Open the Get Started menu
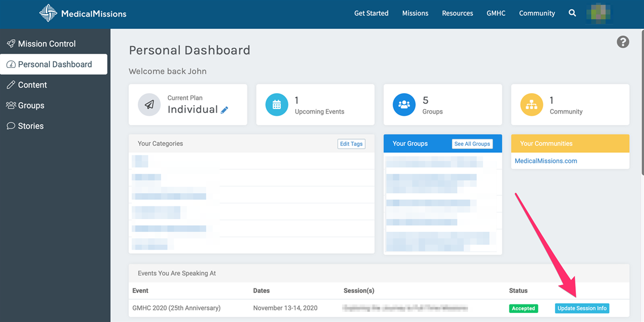 pyautogui.click(x=371, y=13)
